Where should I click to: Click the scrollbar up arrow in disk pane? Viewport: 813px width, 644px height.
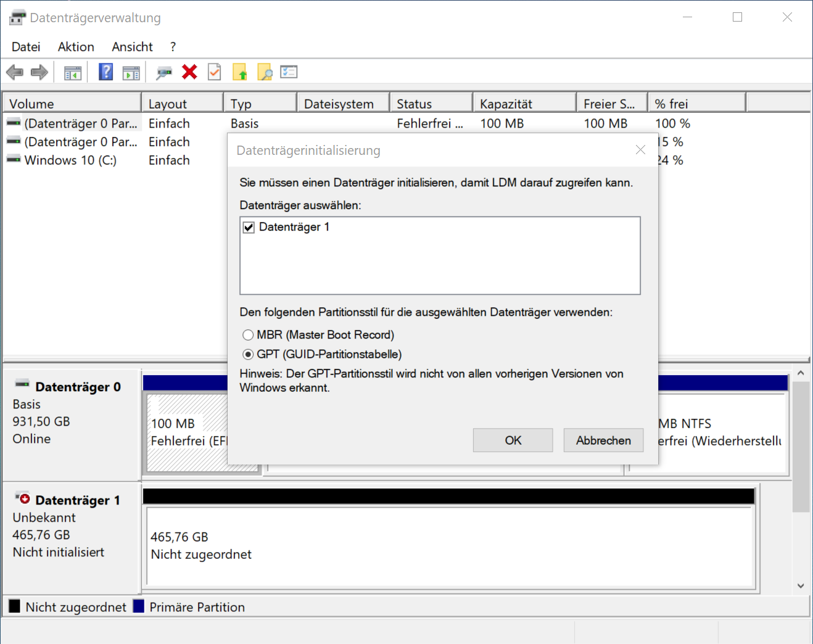pyautogui.click(x=801, y=373)
